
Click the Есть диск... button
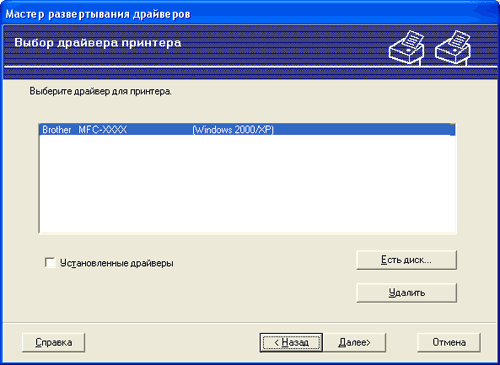pyautogui.click(x=406, y=260)
